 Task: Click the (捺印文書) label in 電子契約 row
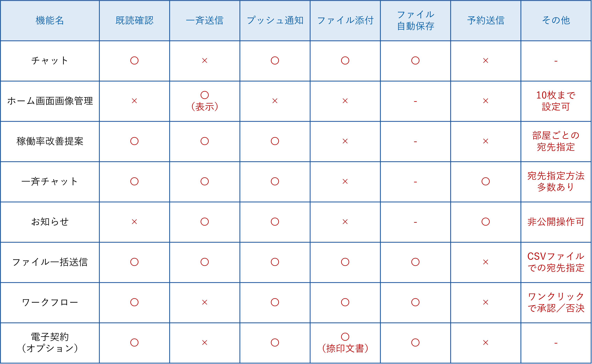click(x=345, y=348)
